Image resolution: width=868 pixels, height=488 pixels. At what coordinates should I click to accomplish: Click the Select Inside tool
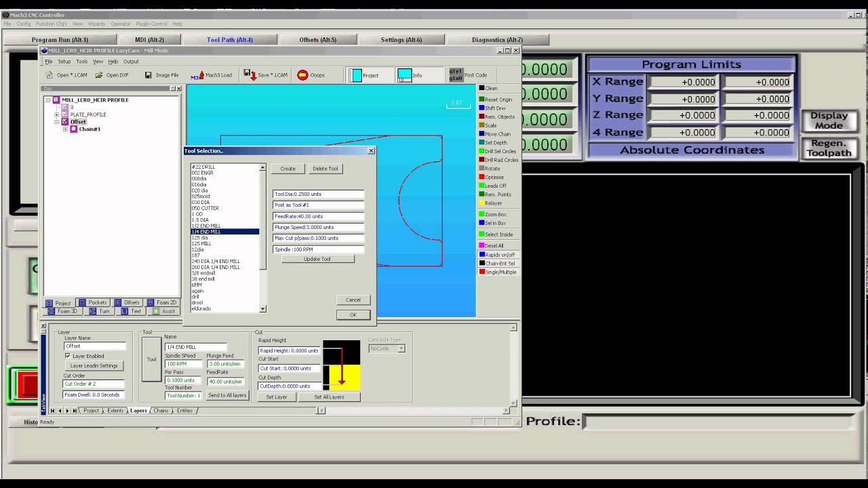click(496, 235)
